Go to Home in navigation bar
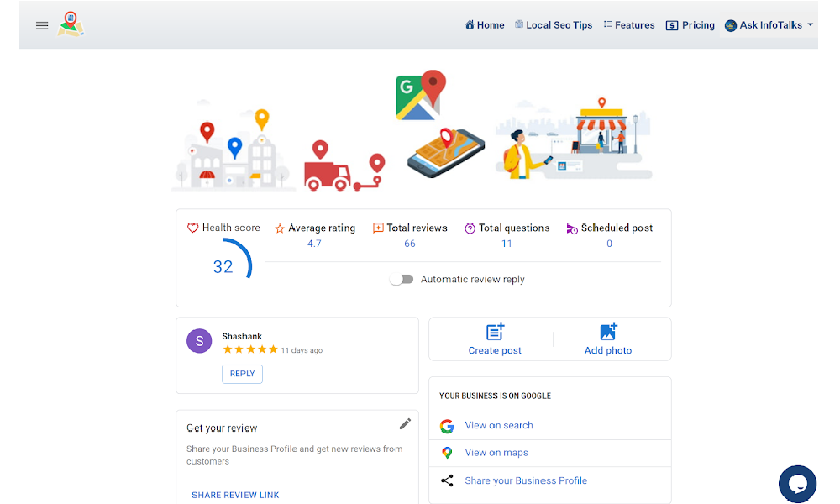 click(485, 25)
